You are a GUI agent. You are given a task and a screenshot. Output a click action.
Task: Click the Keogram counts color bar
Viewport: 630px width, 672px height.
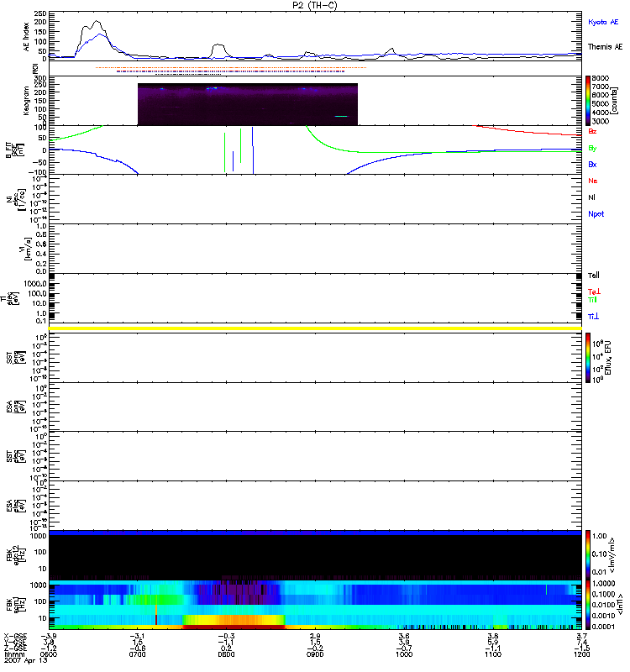(588, 100)
